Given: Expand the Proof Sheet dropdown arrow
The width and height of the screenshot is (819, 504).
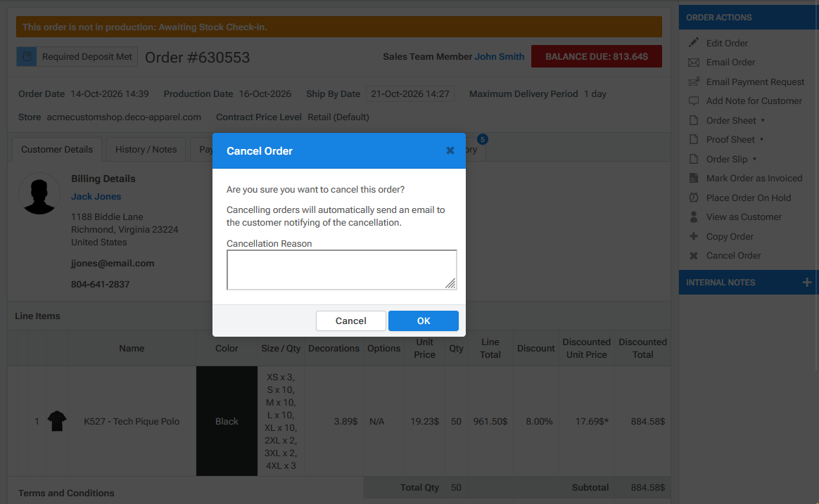Looking at the screenshot, I should (761, 139).
